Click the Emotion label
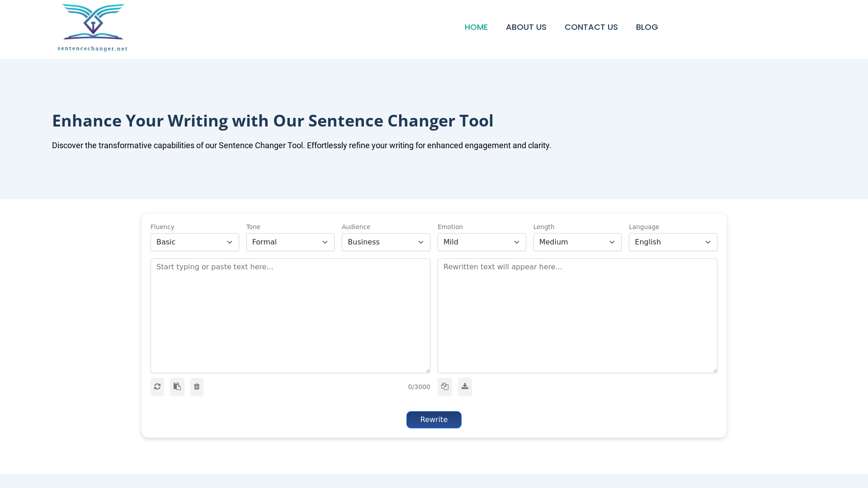 pyautogui.click(x=450, y=227)
